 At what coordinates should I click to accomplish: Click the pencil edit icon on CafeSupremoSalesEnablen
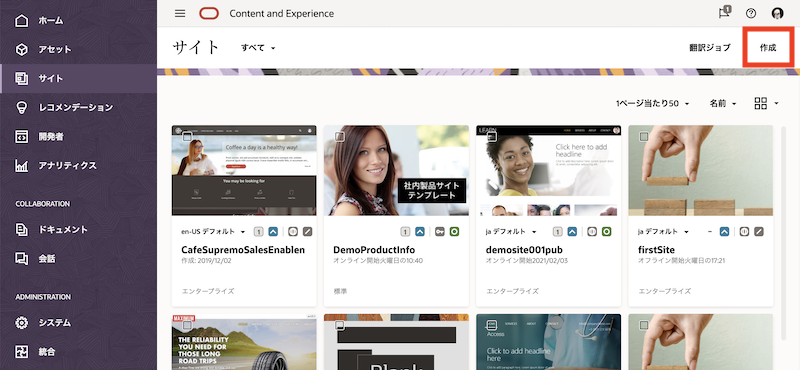307,232
